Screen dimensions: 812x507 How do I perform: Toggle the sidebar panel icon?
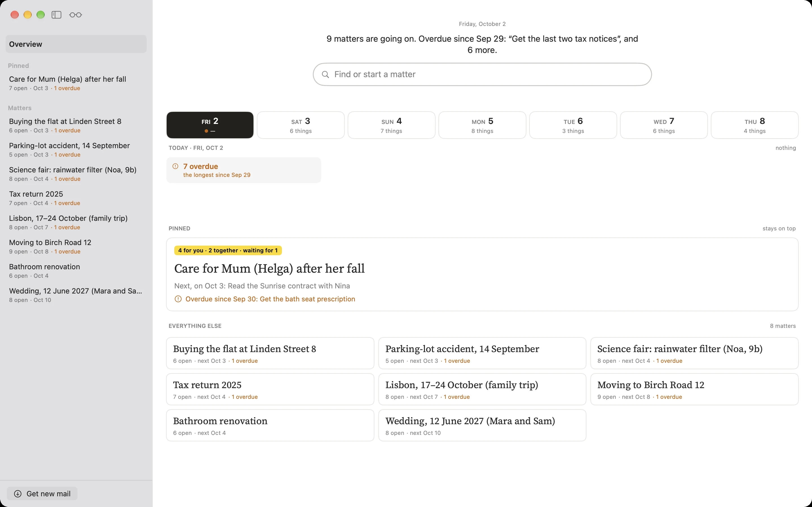point(56,15)
